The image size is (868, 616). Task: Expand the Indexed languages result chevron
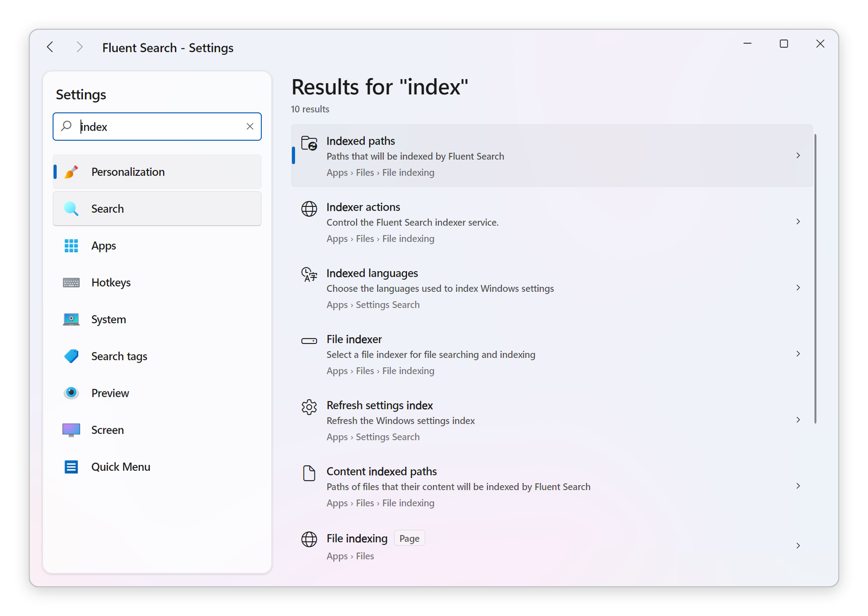[x=798, y=288]
